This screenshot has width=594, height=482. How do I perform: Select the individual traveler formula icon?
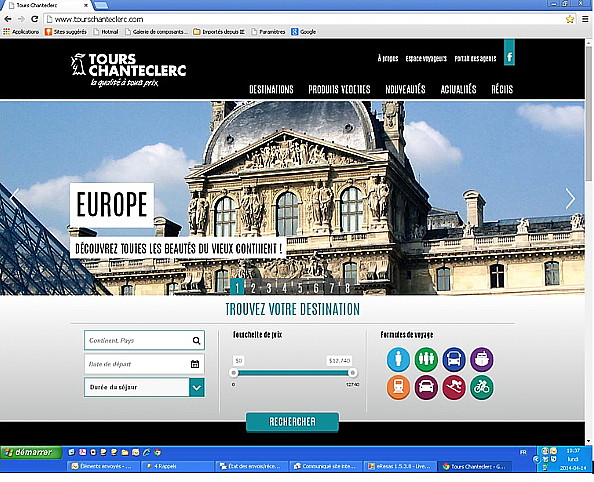point(398,359)
